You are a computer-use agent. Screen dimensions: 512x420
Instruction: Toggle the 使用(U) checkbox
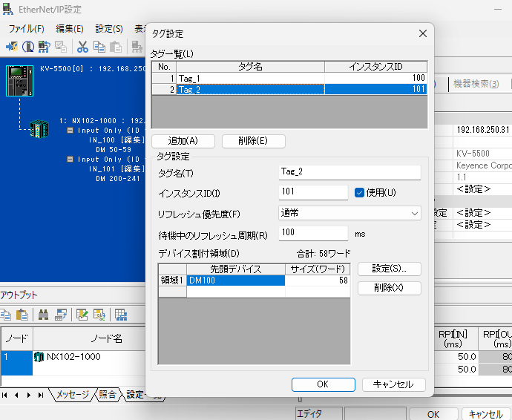[360, 193]
